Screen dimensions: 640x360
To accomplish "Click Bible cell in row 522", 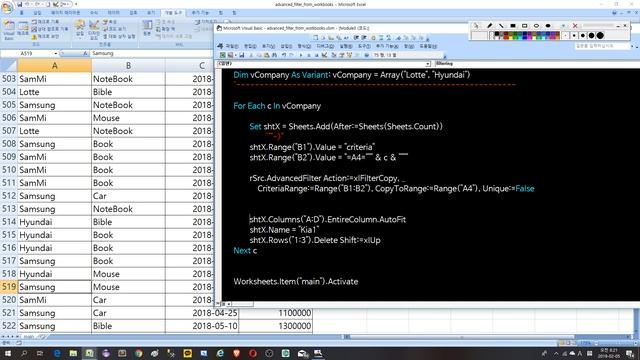I will point(128,326).
